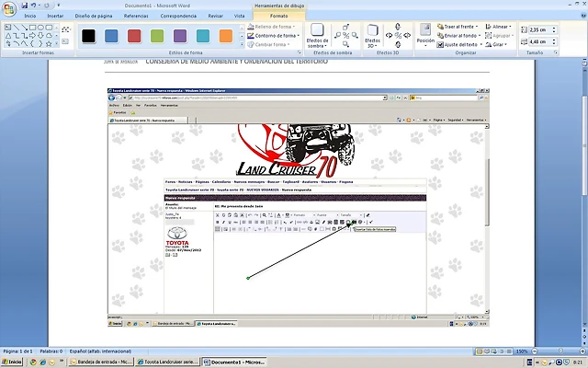Apply the blue shape style
This screenshot has width=588, height=368.
pos(111,36)
